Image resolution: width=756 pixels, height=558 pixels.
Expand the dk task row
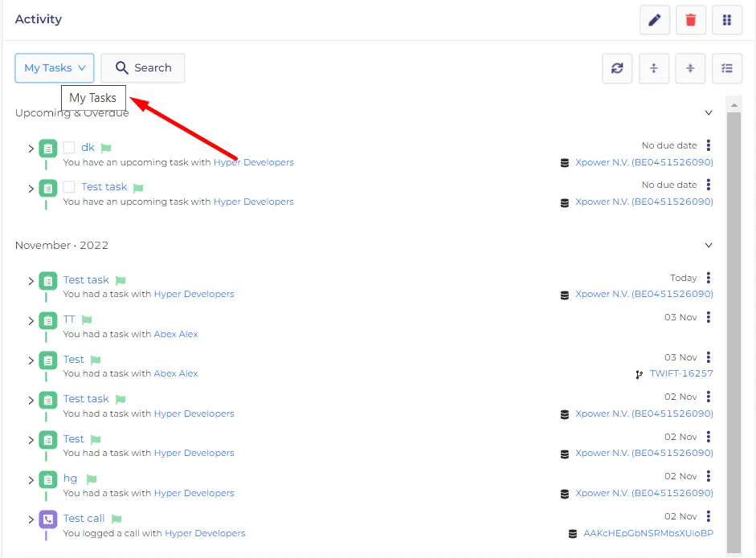coord(31,149)
